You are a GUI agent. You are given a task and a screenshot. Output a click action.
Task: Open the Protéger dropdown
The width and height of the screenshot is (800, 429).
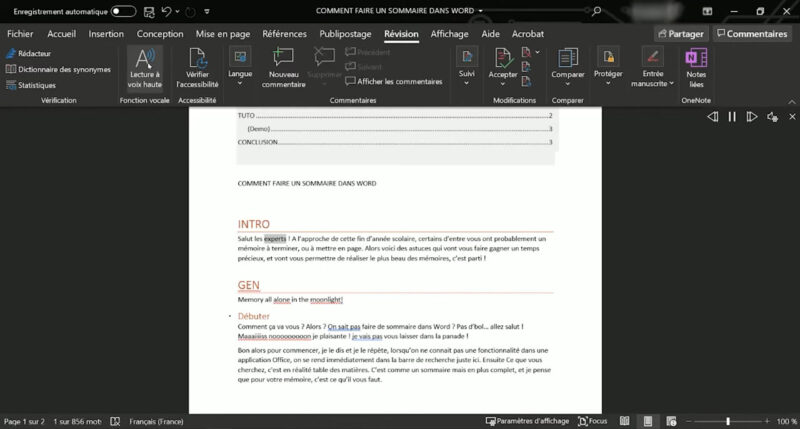click(x=607, y=82)
